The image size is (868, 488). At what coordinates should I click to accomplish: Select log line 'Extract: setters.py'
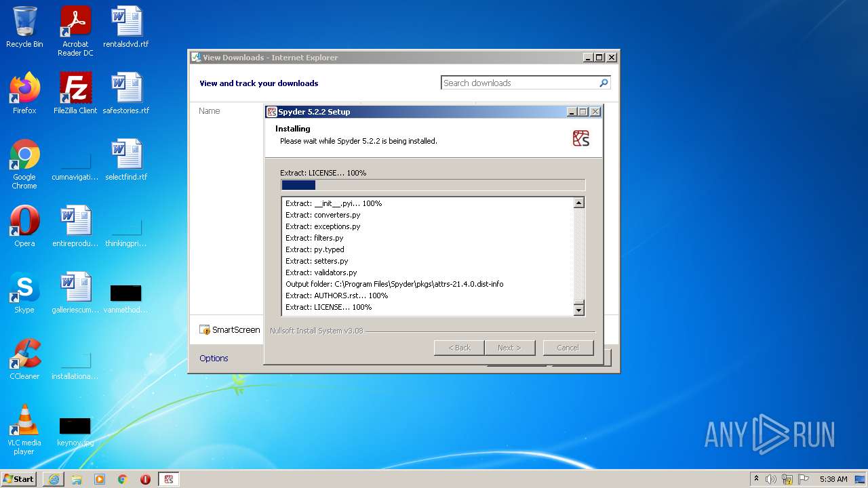click(x=317, y=261)
